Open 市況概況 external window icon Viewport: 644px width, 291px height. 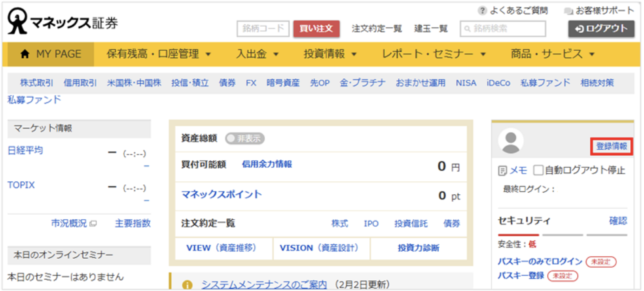(x=93, y=224)
